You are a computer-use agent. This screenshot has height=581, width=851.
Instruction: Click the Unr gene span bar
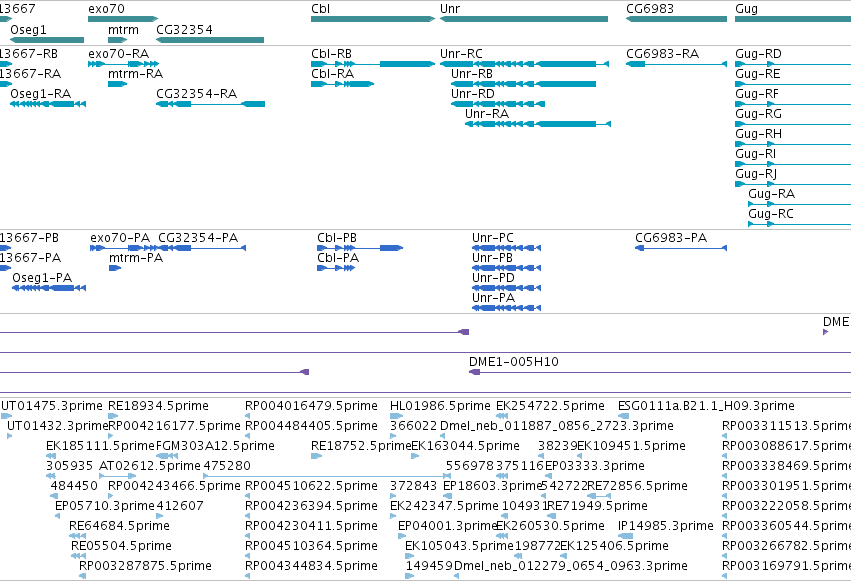(524, 19)
